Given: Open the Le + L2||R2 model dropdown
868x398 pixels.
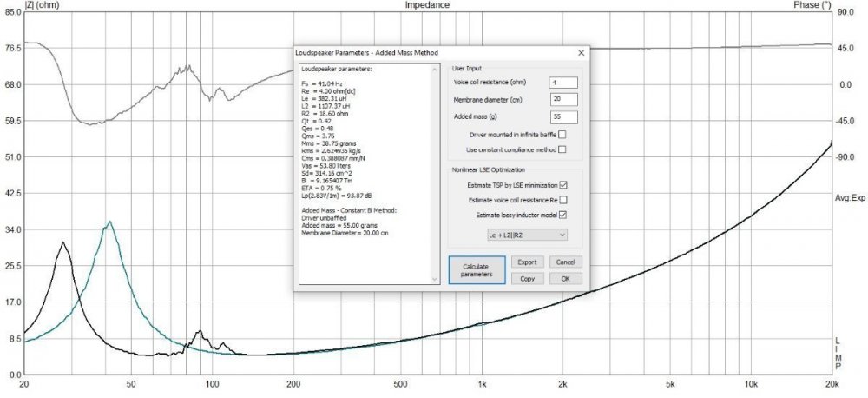Looking at the screenshot, I should pos(529,235).
